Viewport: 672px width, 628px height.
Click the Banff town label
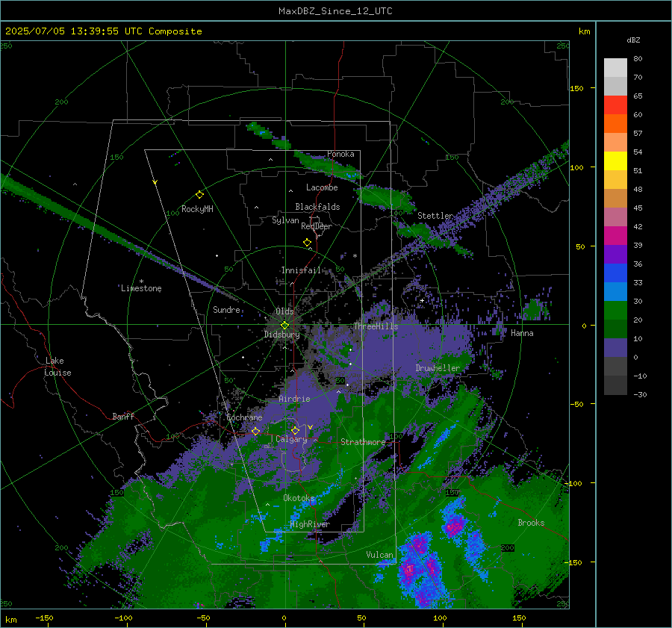click(123, 416)
